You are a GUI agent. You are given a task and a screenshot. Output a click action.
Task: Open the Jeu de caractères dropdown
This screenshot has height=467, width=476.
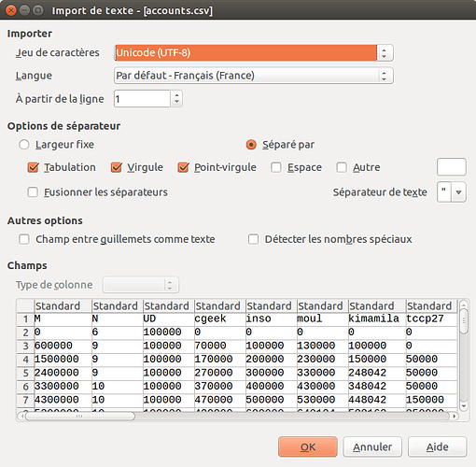(254, 52)
